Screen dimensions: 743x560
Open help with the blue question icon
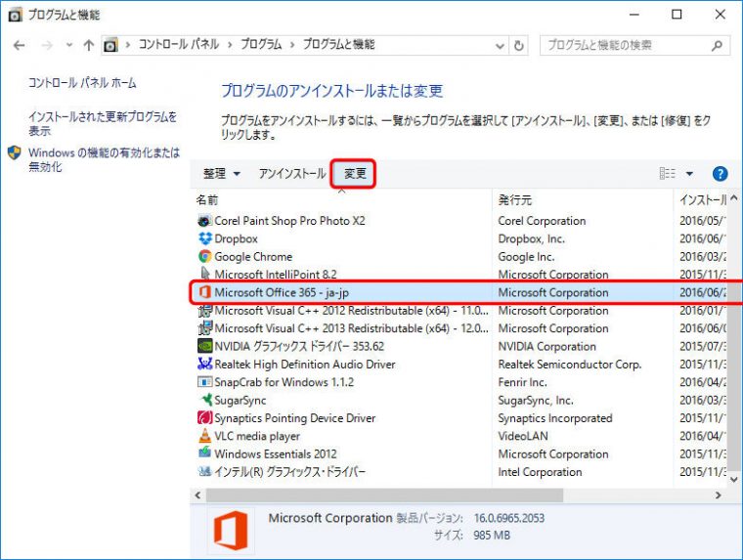(720, 173)
